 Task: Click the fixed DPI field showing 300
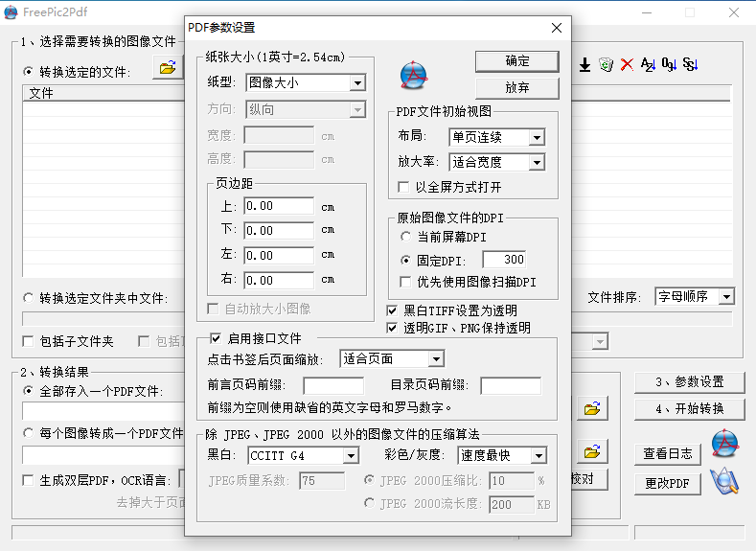coord(504,260)
